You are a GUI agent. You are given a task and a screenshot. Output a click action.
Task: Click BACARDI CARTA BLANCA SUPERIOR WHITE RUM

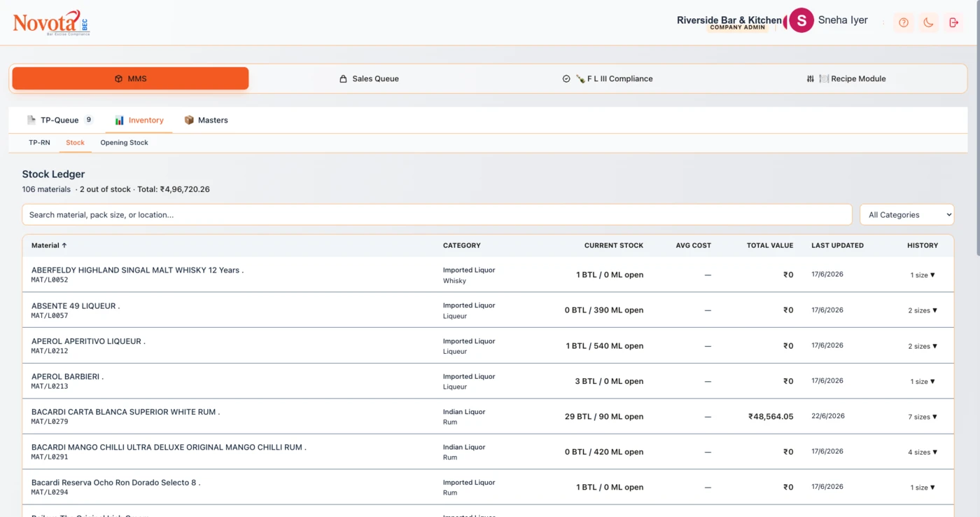pos(125,412)
